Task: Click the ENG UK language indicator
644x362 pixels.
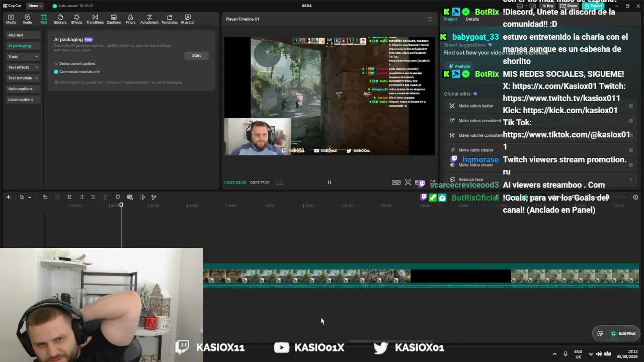Action: [578, 354]
